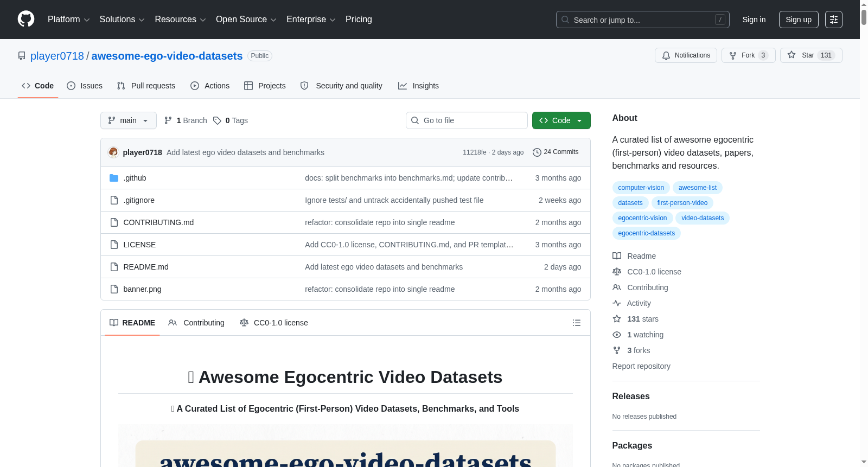View the 24 Commits history
The width and height of the screenshot is (868, 467).
tap(556, 152)
